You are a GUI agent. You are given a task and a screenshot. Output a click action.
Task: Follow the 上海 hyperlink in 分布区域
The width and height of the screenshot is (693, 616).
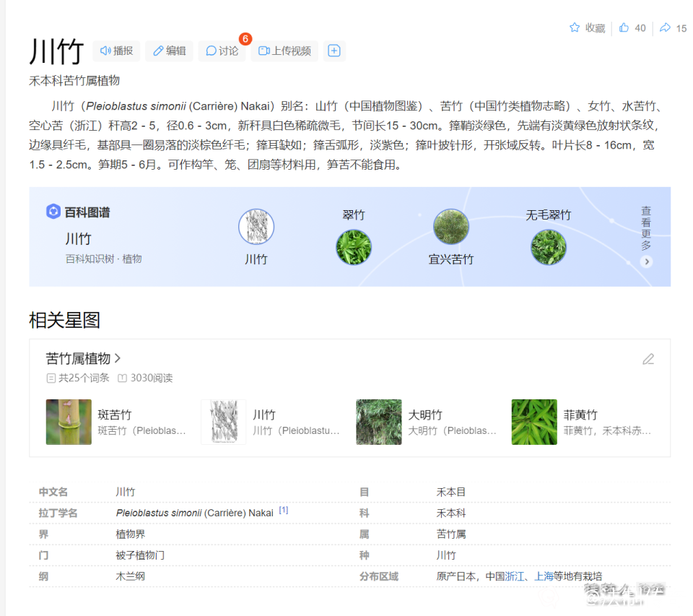544,576
